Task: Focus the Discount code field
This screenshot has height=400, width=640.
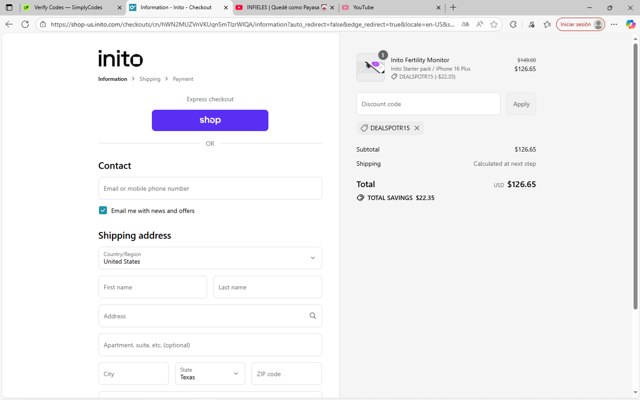Action: tap(428, 104)
